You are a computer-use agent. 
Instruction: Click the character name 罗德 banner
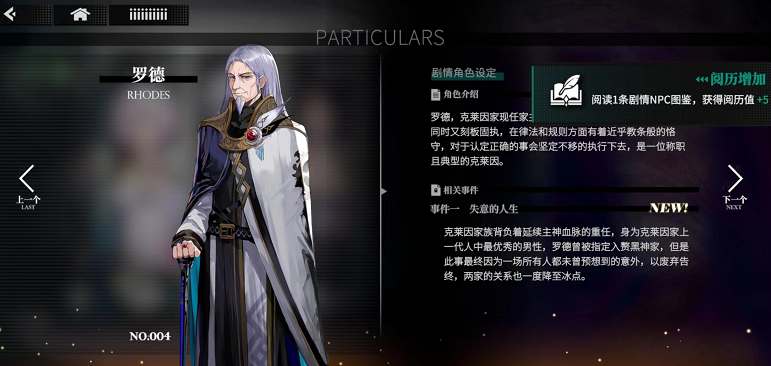point(148,75)
